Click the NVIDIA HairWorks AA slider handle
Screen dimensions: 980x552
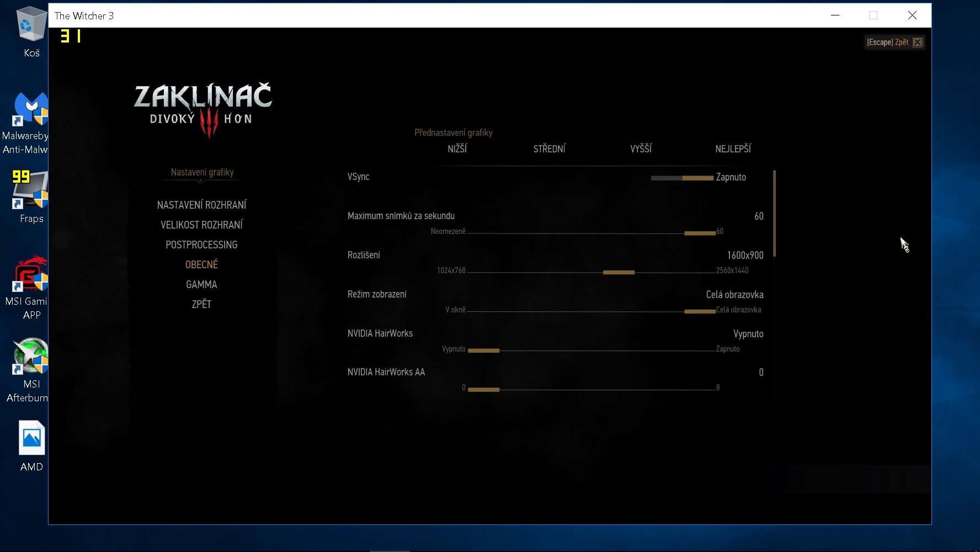(x=483, y=390)
